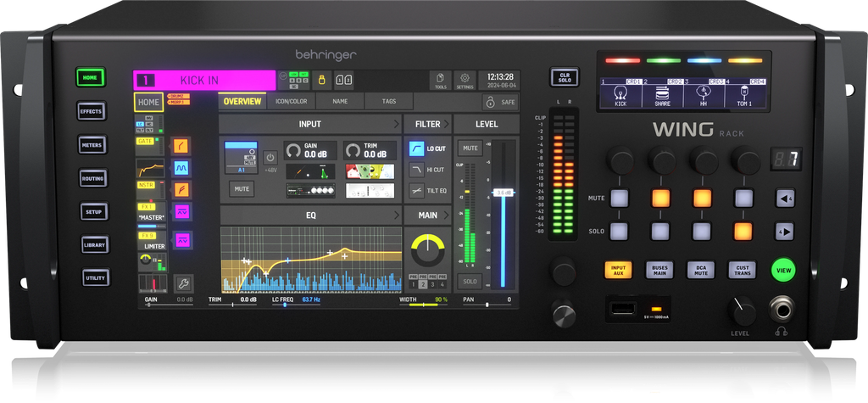Screen dimensions: 868x403
Task: Select the KICK channel on the strip display
Action: [x=620, y=93]
